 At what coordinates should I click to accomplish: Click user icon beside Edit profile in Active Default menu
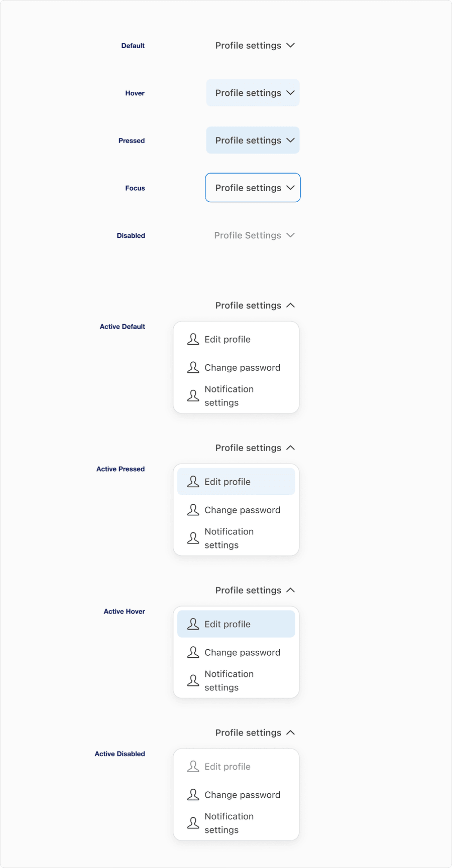tap(193, 340)
